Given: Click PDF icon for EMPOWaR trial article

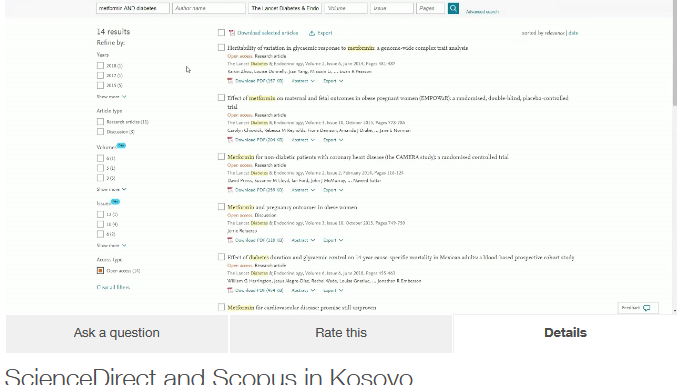Looking at the screenshot, I should pos(230,140).
